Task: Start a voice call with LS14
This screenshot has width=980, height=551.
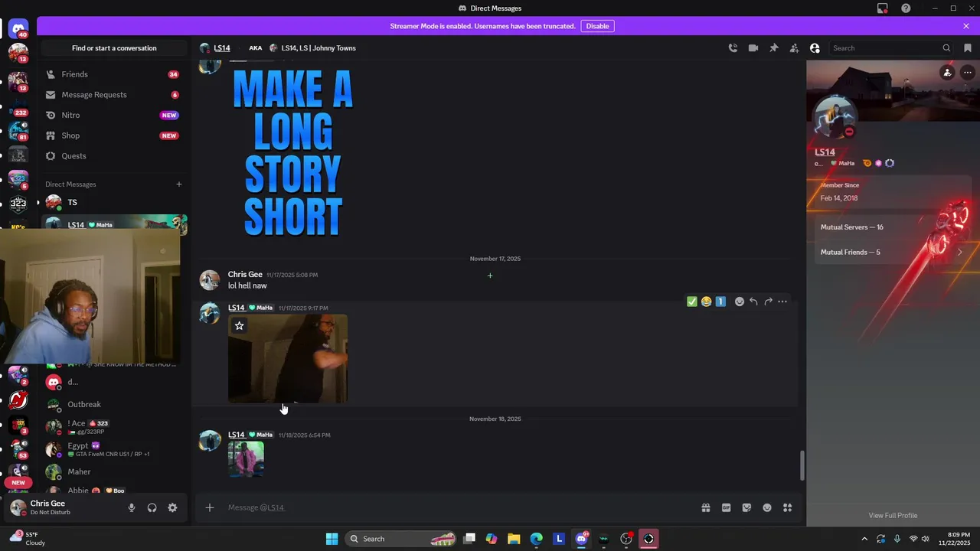Action: click(733, 48)
